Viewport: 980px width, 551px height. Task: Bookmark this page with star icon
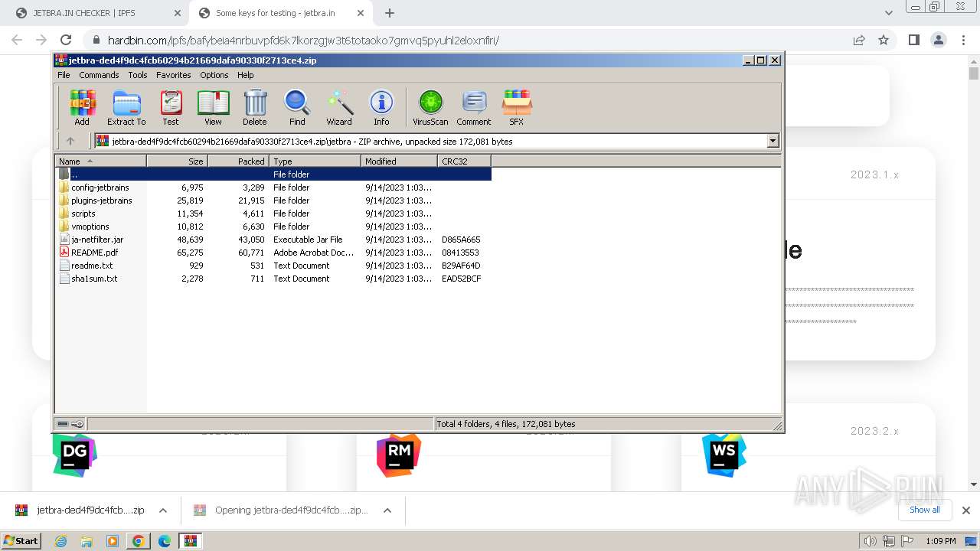pos(884,40)
